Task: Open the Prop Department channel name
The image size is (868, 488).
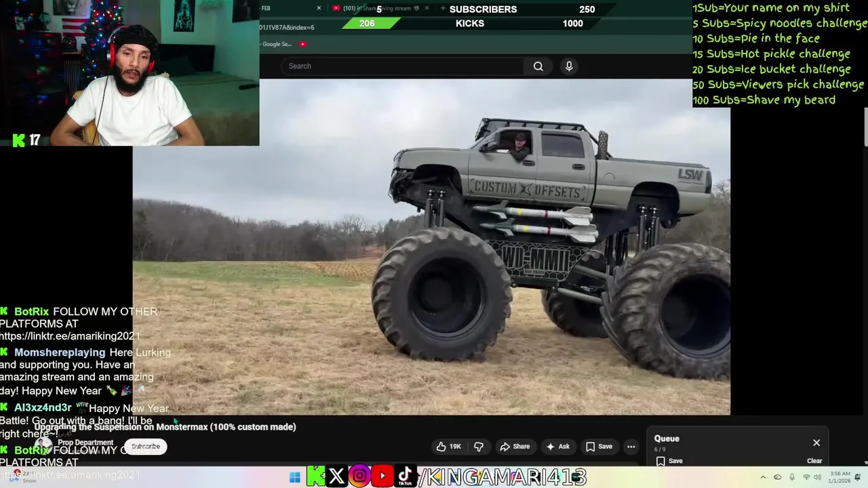Action: [x=85, y=443]
